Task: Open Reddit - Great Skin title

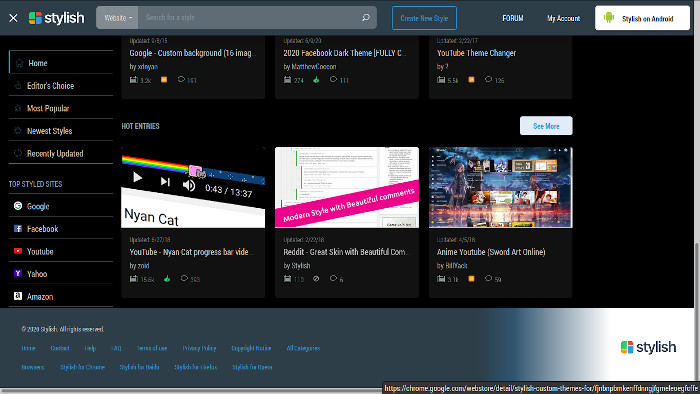Action: click(345, 252)
